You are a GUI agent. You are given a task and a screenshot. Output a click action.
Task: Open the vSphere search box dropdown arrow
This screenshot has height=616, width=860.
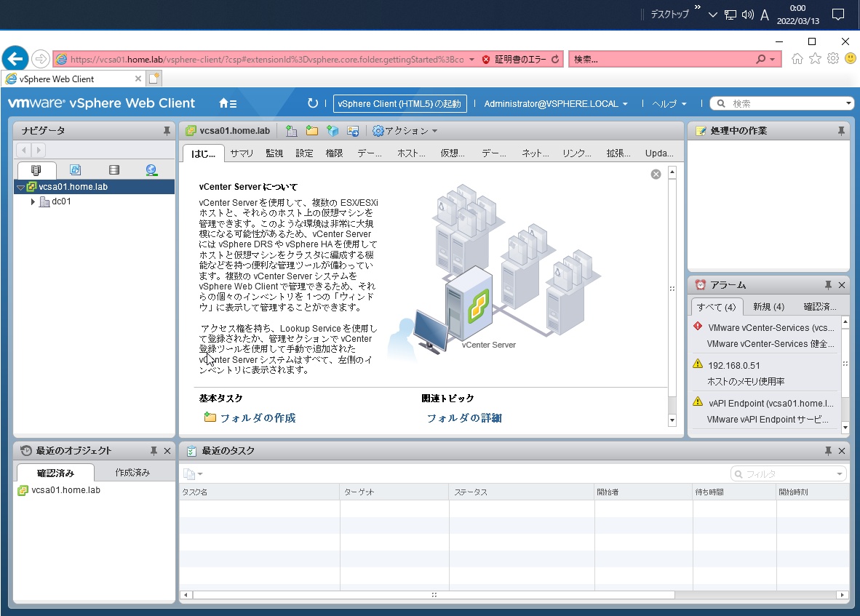(848, 103)
